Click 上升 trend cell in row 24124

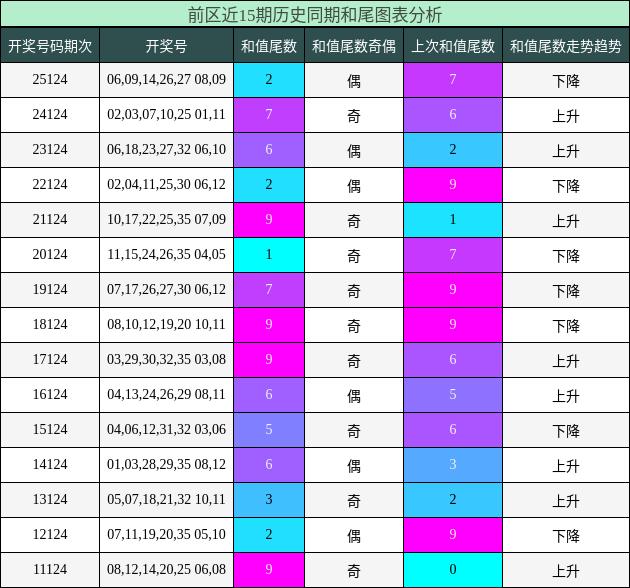point(566,115)
